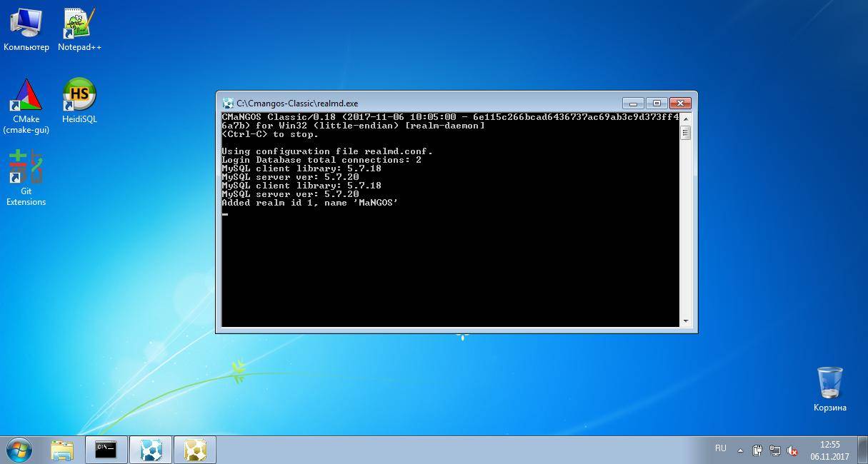
Task: Show hidden tray icons arrow
Action: 740,450
